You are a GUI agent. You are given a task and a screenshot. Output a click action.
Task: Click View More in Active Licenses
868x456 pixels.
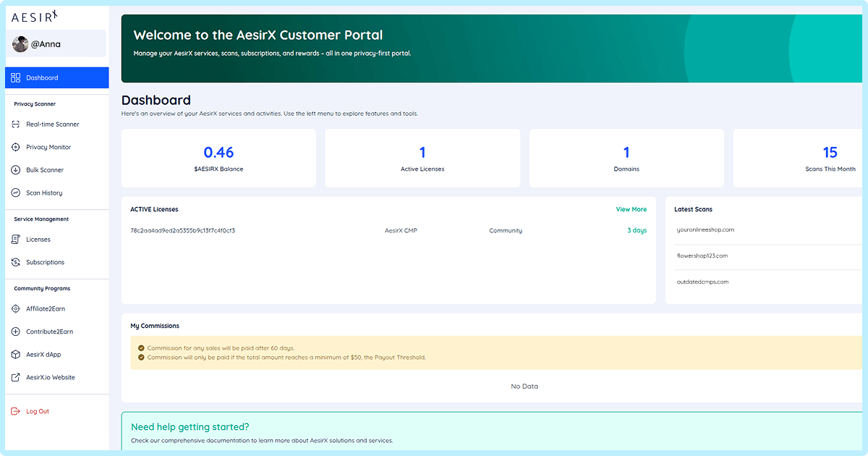[x=631, y=209]
